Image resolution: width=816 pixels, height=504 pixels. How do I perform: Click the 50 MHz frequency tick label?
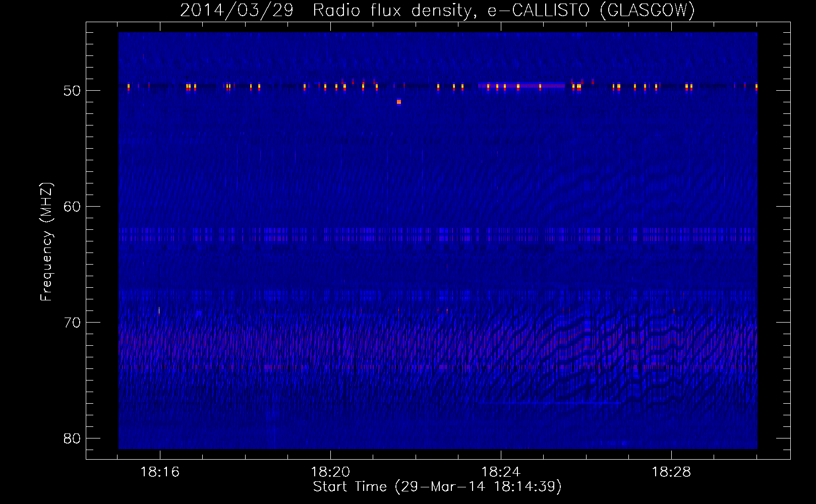tap(72, 91)
